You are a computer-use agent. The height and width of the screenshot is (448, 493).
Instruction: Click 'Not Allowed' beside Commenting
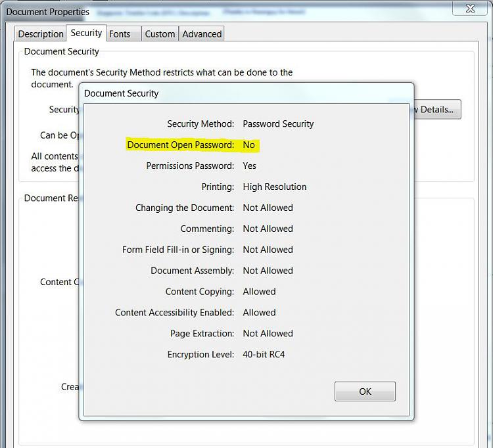[268, 229]
